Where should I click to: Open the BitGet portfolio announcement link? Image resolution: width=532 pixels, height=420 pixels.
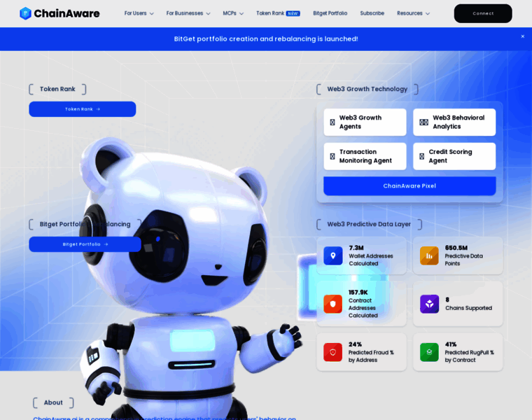pyautogui.click(x=266, y=39)
